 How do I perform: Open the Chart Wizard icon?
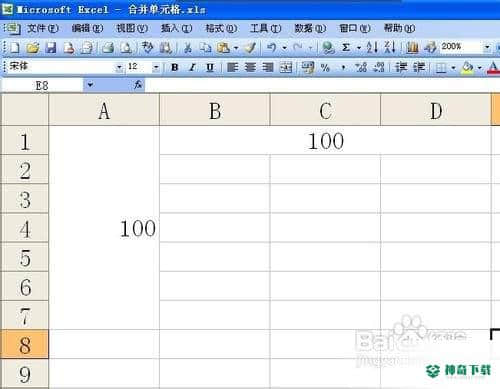pos(412,48)
